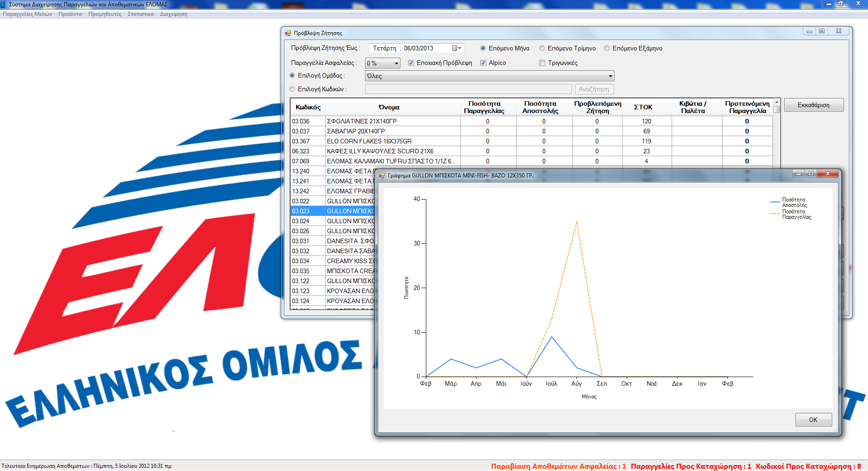This screenshot has height=471, width=868.
Task: Select Επόμενο Τρίμηνο radio button
Action: pyautogui.click(x=542, y=48)
